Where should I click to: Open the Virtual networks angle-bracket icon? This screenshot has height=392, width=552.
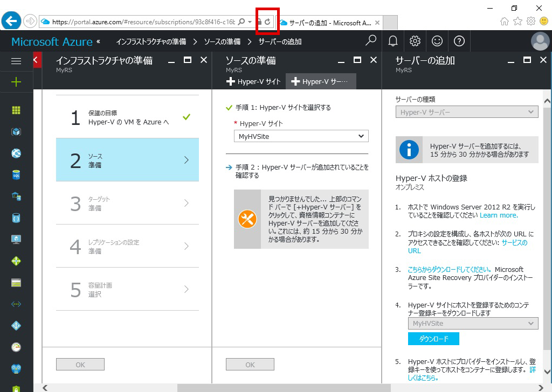coord(16,304)
